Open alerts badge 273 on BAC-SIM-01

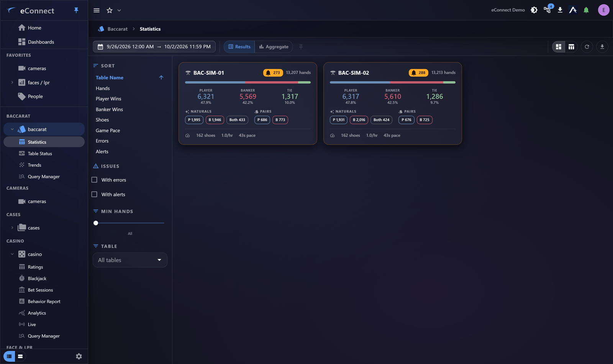click(x=273, y=72)
